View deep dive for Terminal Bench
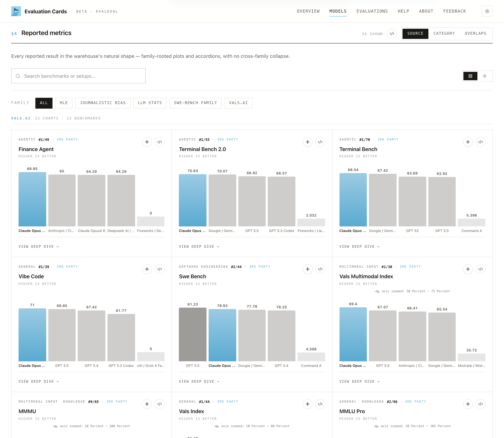 pos(359,247)
